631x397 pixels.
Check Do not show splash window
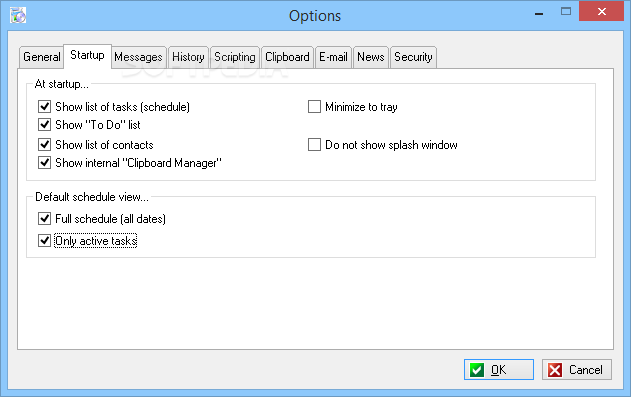click(x=314, y=144)
